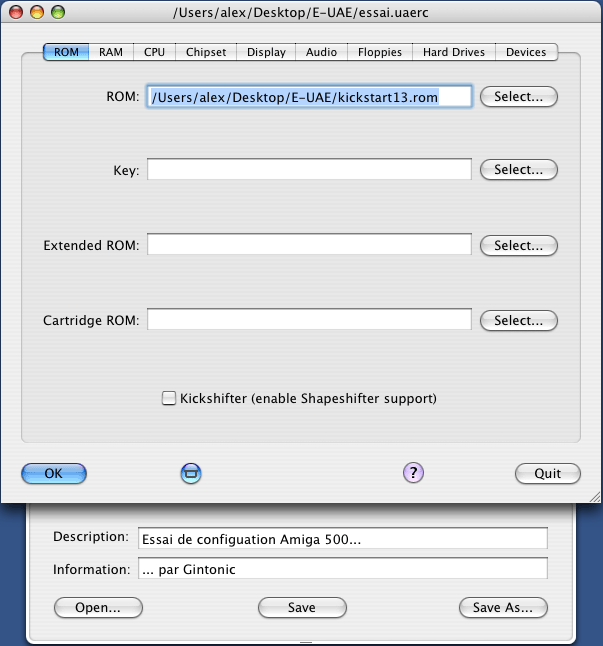Click the window resize grip corner

(595, 497)
